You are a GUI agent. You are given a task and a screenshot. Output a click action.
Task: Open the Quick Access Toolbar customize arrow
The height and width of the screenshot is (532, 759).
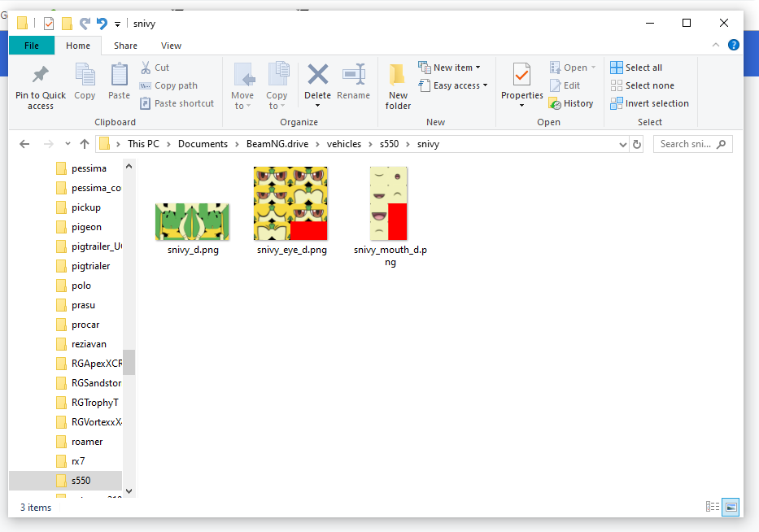point(117,24)
